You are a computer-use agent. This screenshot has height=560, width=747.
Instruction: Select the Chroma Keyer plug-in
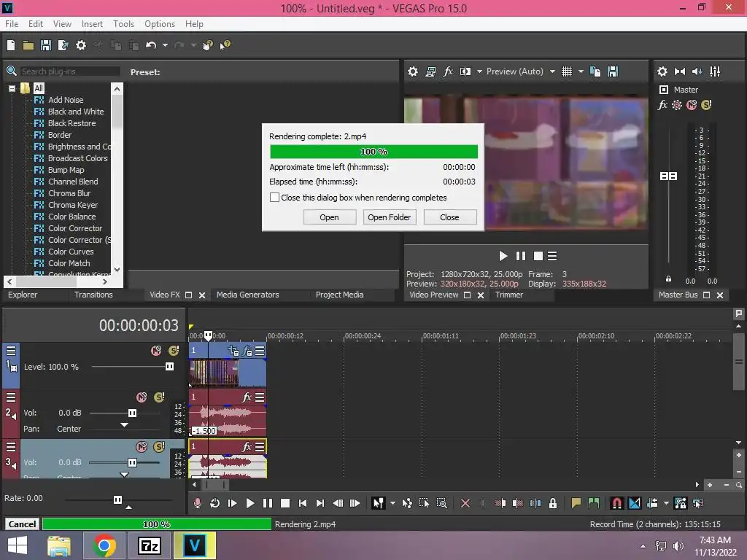click(72, 205)
